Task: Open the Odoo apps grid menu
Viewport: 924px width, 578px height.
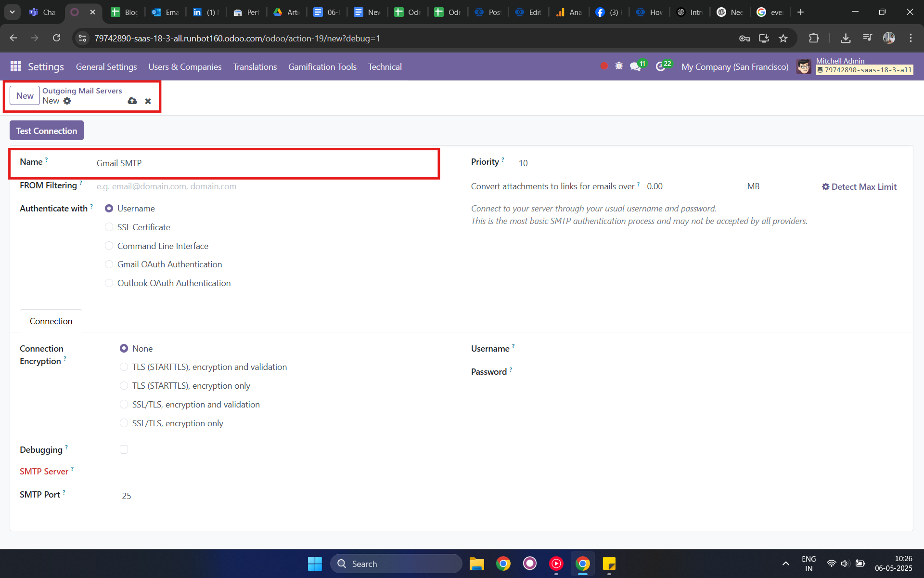Action: coord(15,66)
